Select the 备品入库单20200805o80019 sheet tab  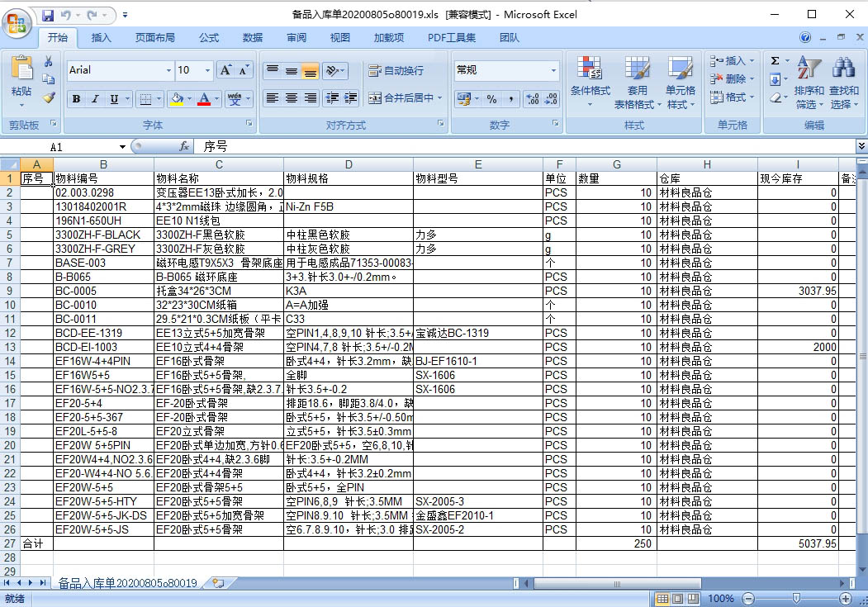[126, 583]
